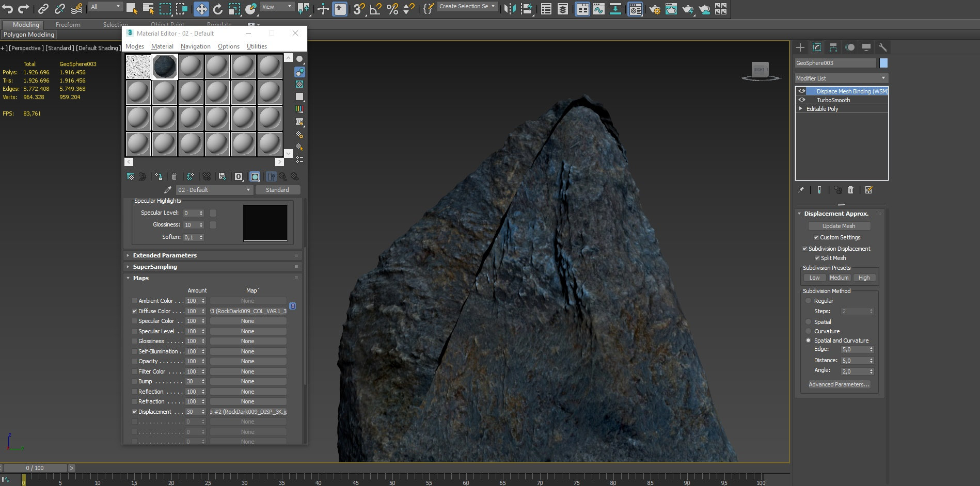Select the rock material sample slot
This screenshot has width=980, height=486.
[x=165, y=67]
